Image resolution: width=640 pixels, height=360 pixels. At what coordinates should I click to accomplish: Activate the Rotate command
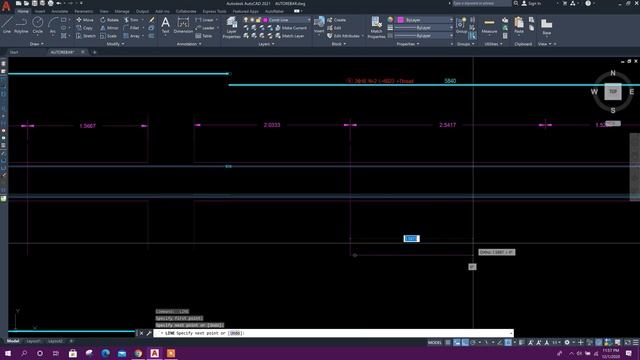point(109,20)
